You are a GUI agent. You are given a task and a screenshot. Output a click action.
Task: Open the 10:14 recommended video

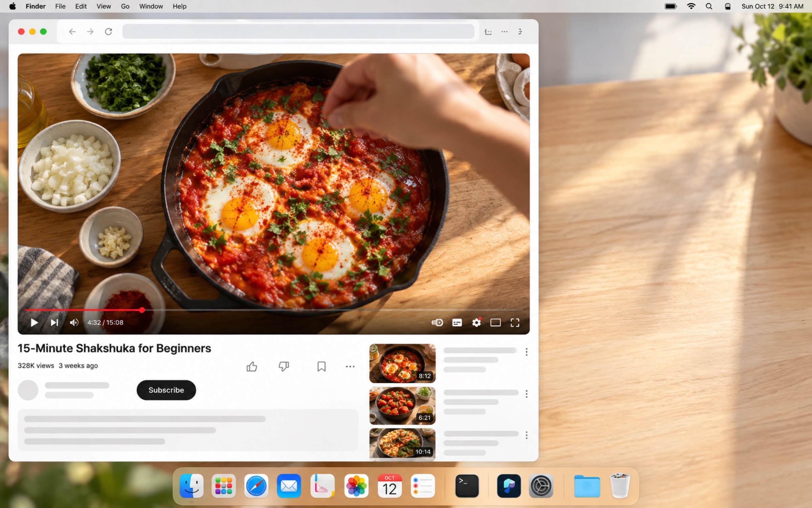[x=402, y=444]
